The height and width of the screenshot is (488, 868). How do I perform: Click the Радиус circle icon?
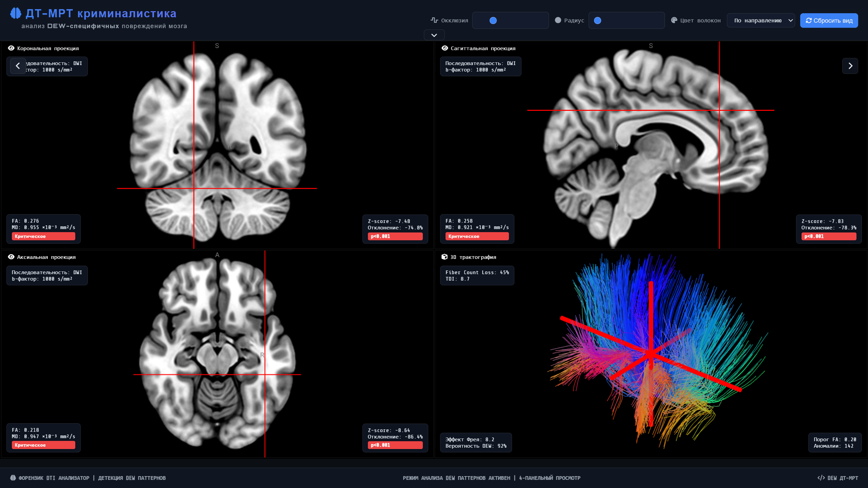(x=558, y=20)
